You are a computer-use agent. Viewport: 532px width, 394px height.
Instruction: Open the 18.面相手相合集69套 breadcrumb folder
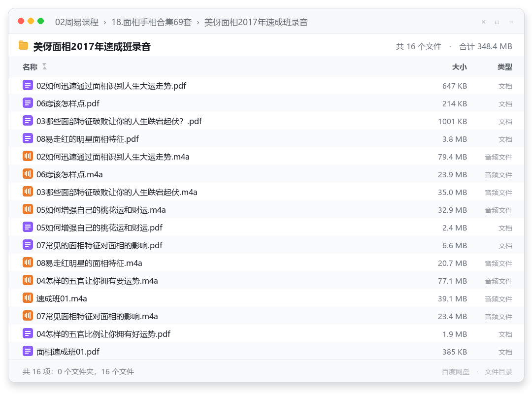click(x=152, y=22)
